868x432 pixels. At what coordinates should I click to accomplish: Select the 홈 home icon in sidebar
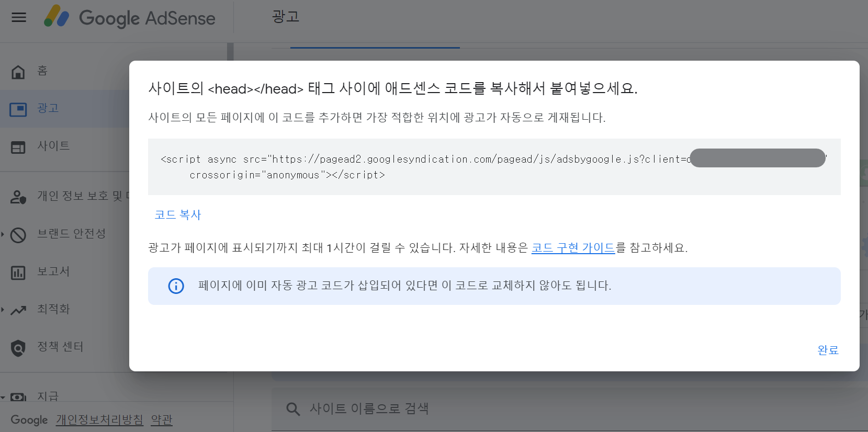(18, 72)
